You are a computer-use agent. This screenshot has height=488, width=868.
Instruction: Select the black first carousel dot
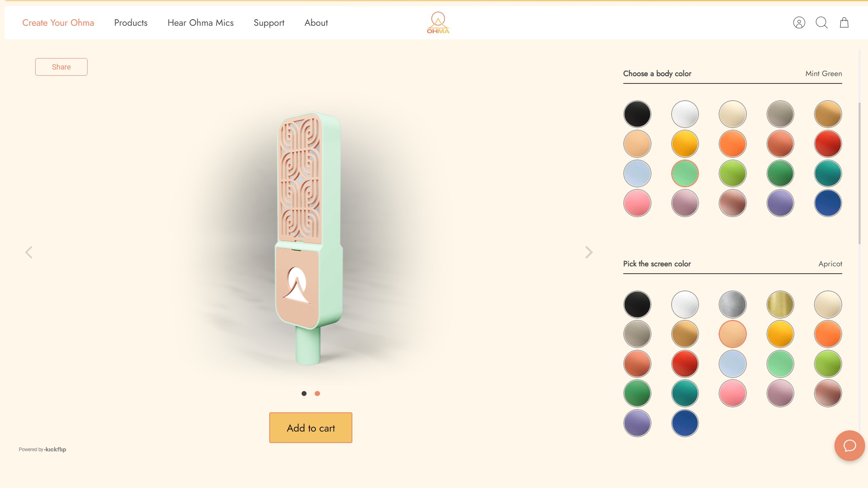[x=304, y=394]
